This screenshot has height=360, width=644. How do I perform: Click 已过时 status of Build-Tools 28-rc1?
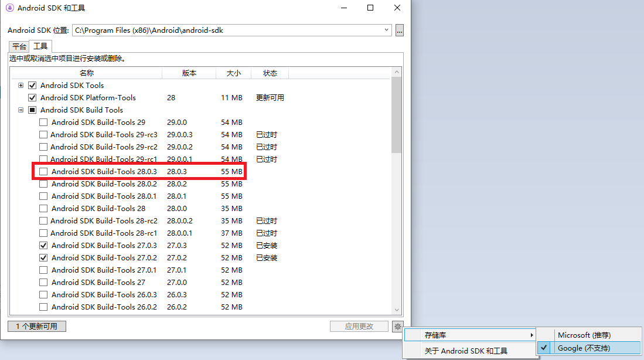[267, 233]
